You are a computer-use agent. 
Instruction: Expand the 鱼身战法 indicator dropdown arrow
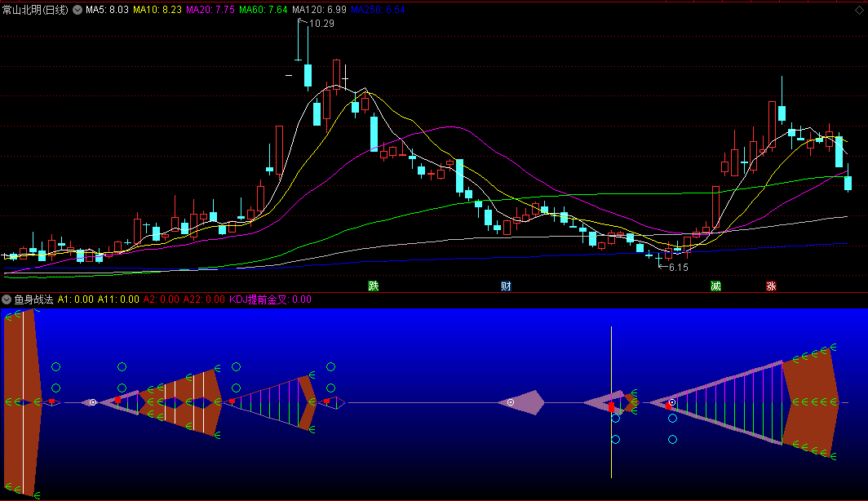coord(7,299)
